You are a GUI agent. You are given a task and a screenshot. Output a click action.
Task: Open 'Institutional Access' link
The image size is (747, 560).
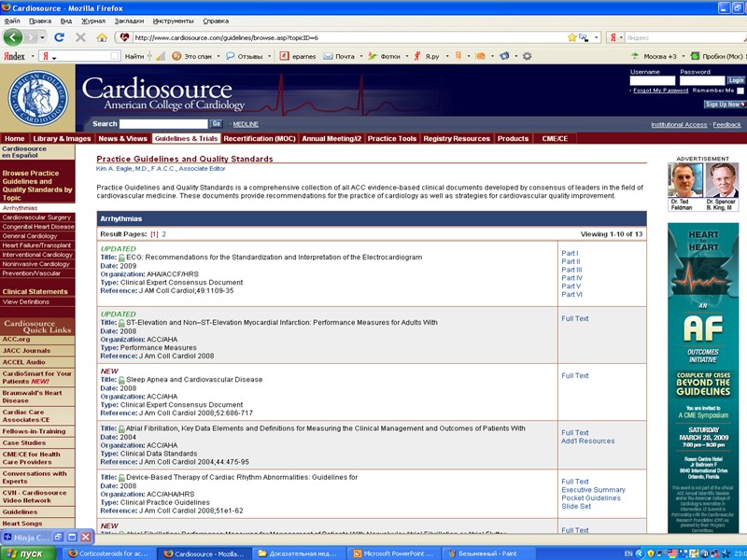[679, 125]
